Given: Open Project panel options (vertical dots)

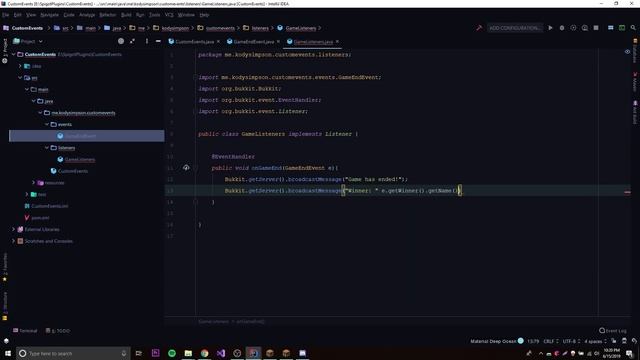Looking at the screenshot, I should click(147, 41).
